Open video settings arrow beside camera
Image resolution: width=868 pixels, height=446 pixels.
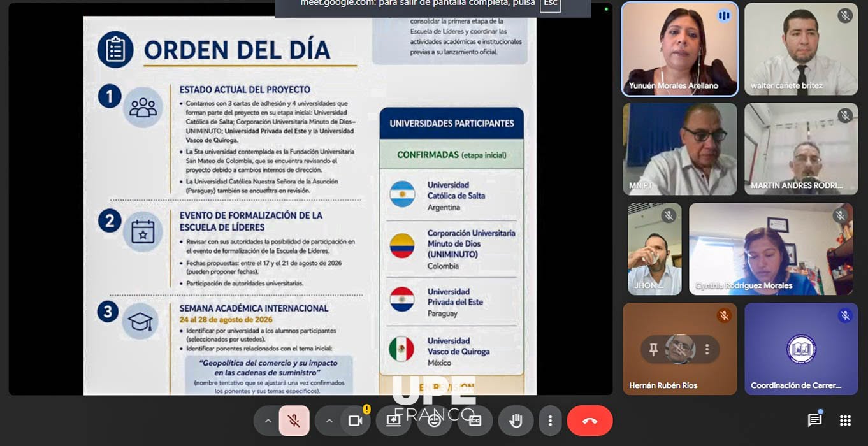click(x=329, y=421)
